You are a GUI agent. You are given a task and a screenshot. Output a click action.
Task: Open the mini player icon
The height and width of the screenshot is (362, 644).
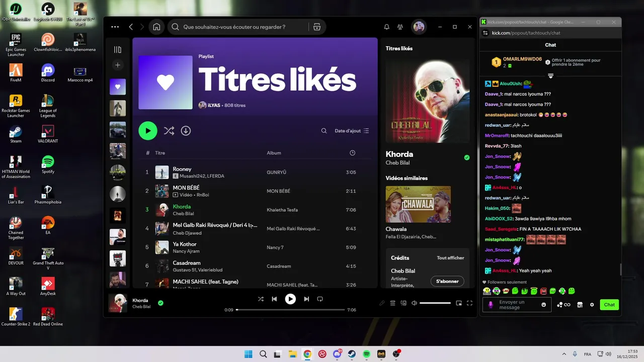459,303
